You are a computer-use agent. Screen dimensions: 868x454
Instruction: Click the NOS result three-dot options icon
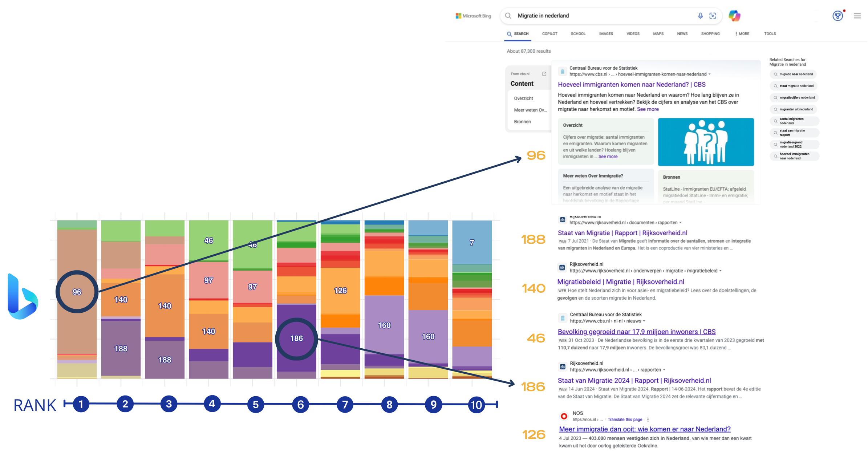(x=648, y=419)
